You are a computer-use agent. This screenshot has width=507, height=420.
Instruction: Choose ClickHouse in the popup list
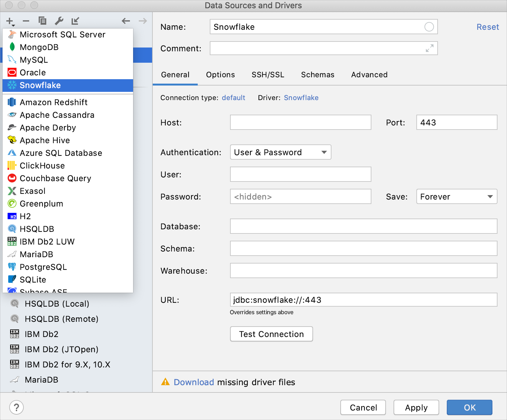(68, 166)
